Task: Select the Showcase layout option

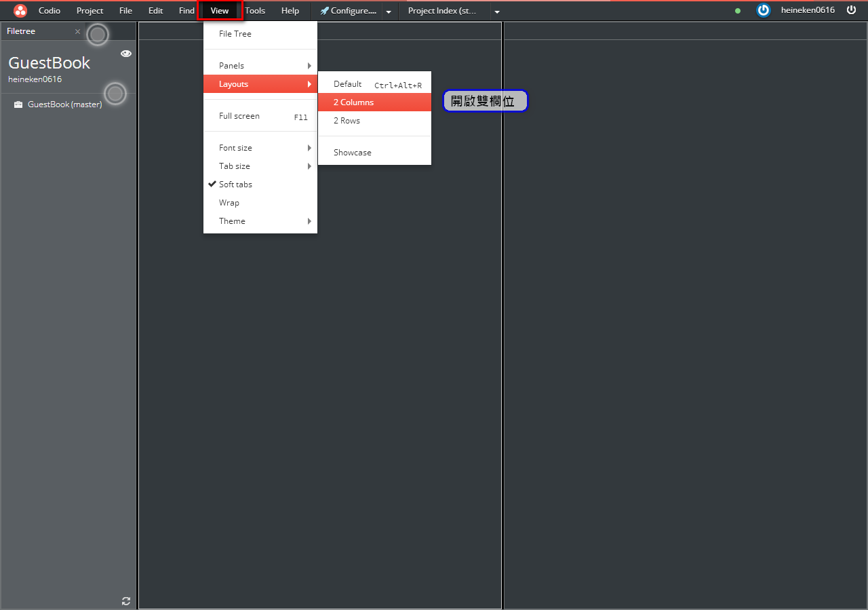Action: (352, 152)
